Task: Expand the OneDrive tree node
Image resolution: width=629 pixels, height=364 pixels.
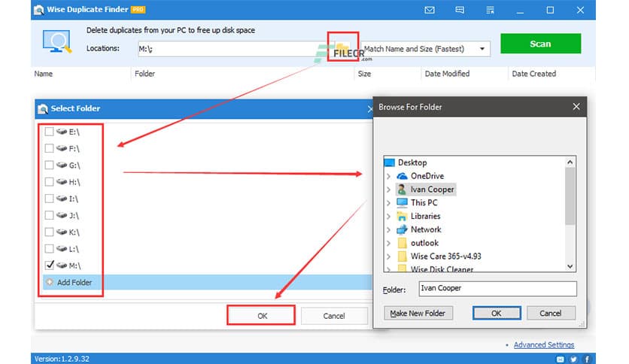Action: pyautogui.click(x=388, y=176)
